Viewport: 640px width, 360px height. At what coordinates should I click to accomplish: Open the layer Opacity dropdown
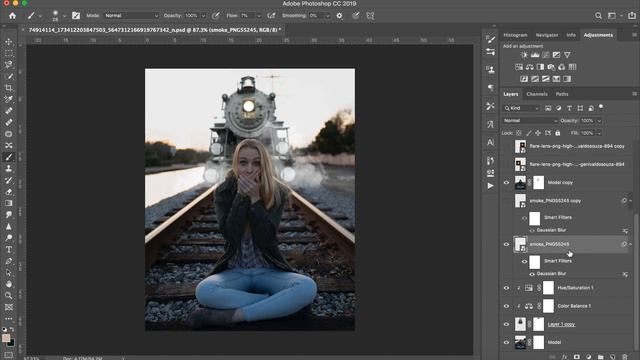(x=599, y=121)
